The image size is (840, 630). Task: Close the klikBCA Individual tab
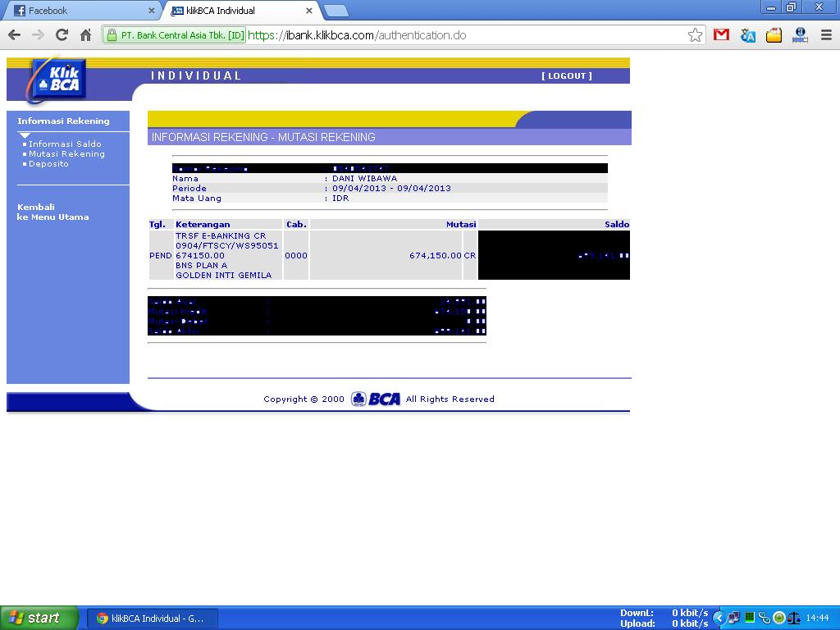[x=309, y=11]
